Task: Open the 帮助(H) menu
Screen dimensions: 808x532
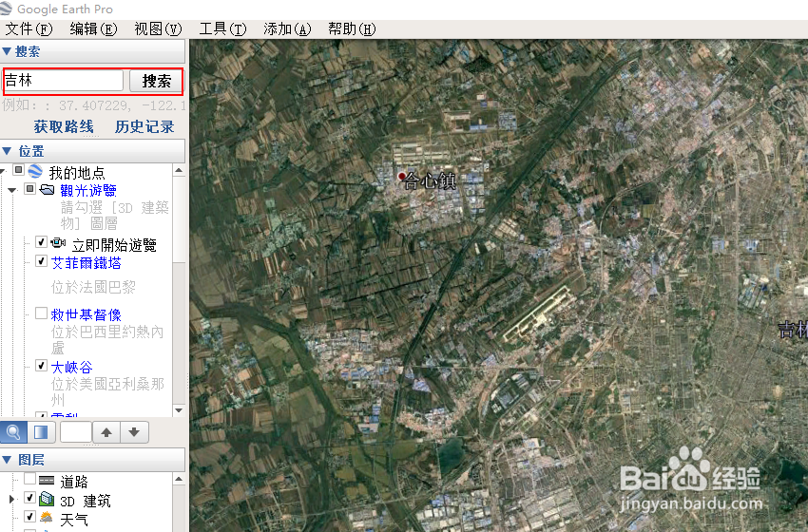Action: pos(352,29)
